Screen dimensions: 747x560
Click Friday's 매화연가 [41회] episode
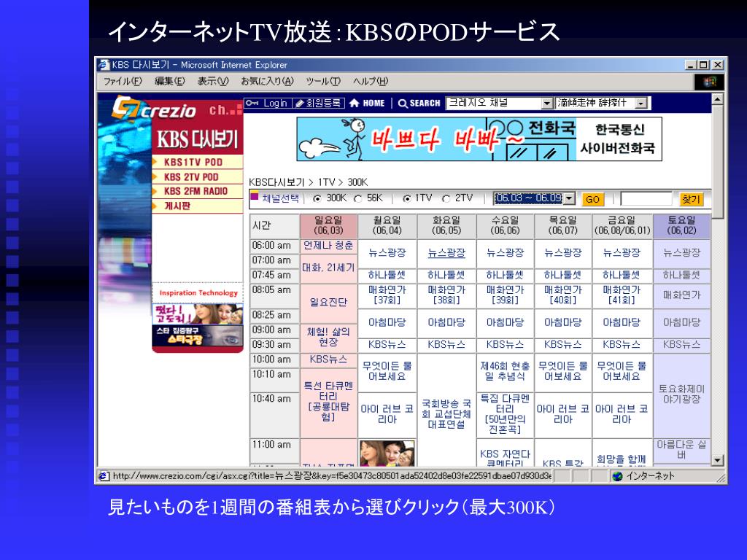pyautogui.click(x=622, y=295)
